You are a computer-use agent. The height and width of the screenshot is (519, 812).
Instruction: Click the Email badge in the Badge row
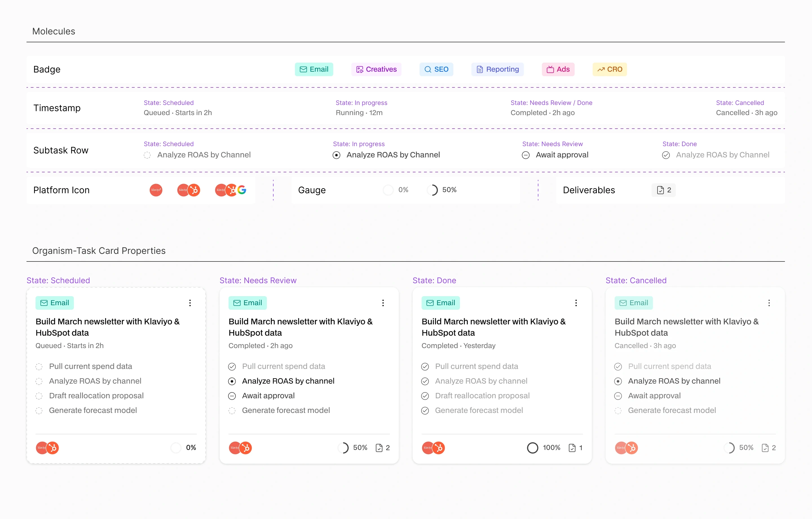[314, 69]
